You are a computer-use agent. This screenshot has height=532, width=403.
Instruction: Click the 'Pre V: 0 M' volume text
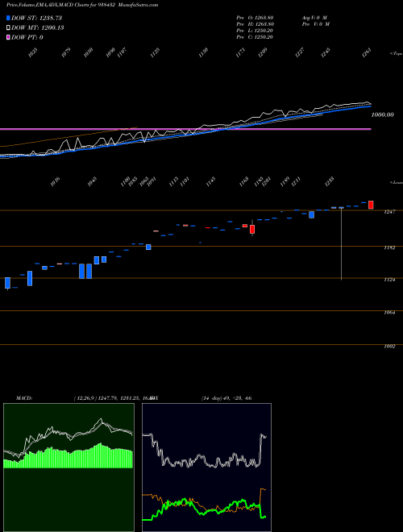pos(316,24)
